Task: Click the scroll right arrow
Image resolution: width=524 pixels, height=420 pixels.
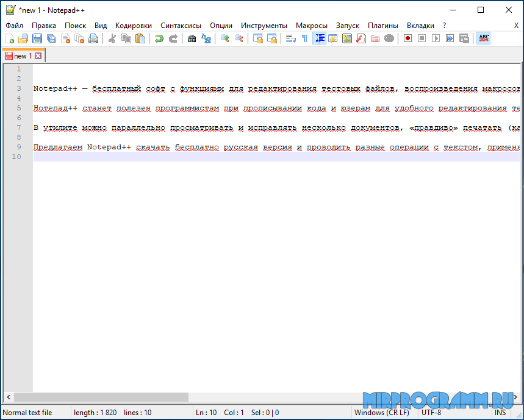Action: click(515, 397)
